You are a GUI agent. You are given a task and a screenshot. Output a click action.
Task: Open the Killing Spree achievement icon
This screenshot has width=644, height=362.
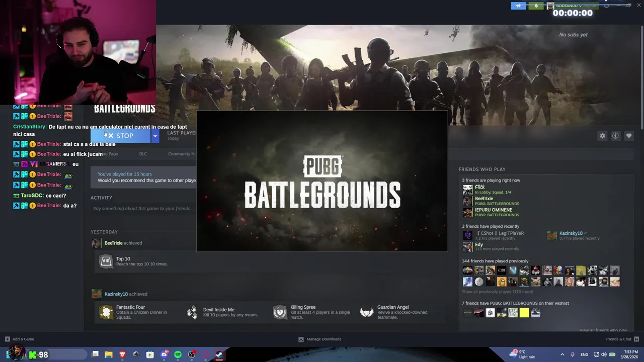(280, 312)
